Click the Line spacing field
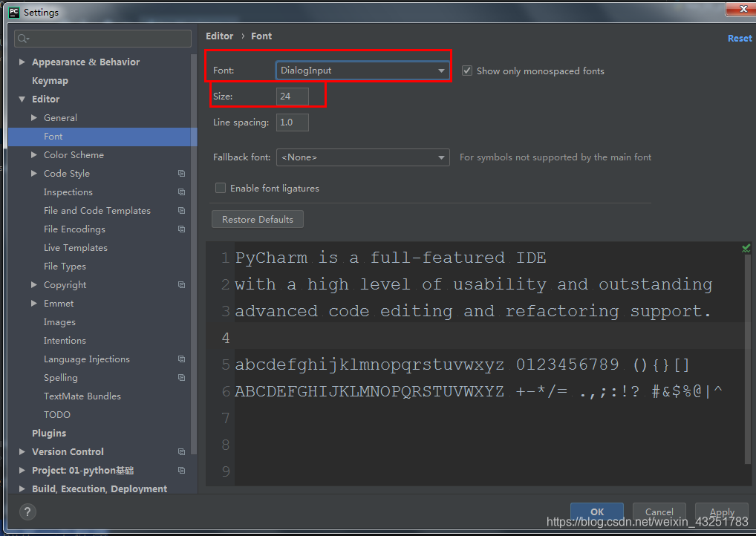 click(x=292, y=122)
